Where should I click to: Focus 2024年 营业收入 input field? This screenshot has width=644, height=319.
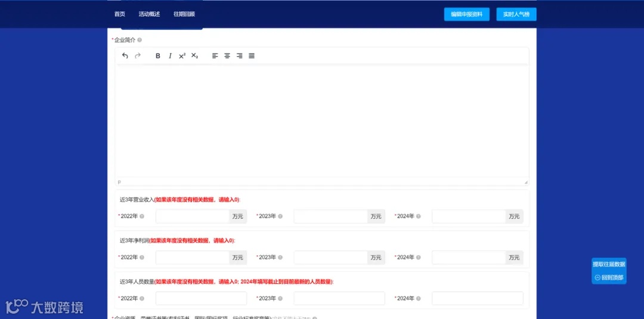pyautogui.click(x=469, y=216)
